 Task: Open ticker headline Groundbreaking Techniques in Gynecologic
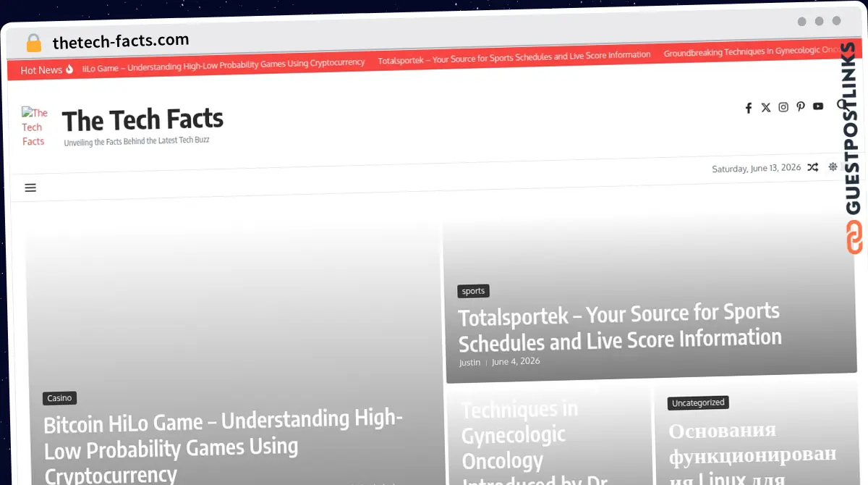[x=751, y=51]
